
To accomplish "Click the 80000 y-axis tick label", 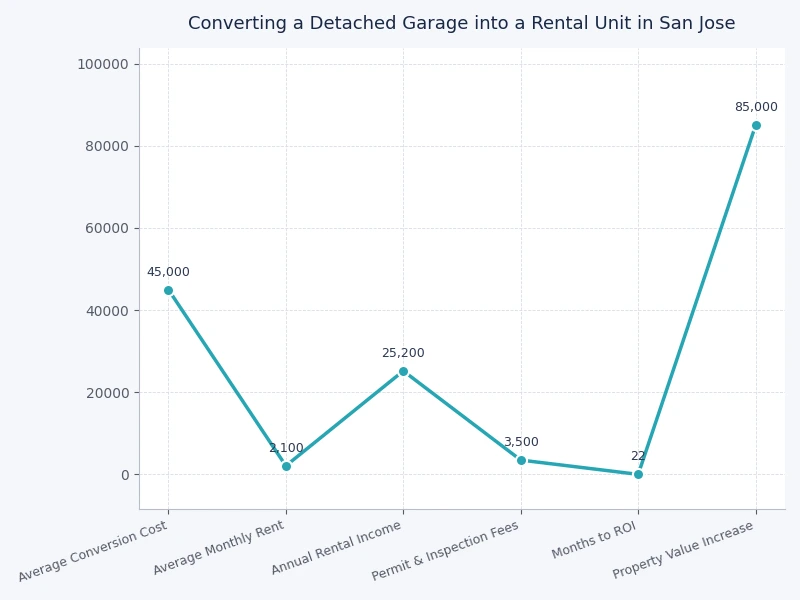I will [x=107, y=146].
